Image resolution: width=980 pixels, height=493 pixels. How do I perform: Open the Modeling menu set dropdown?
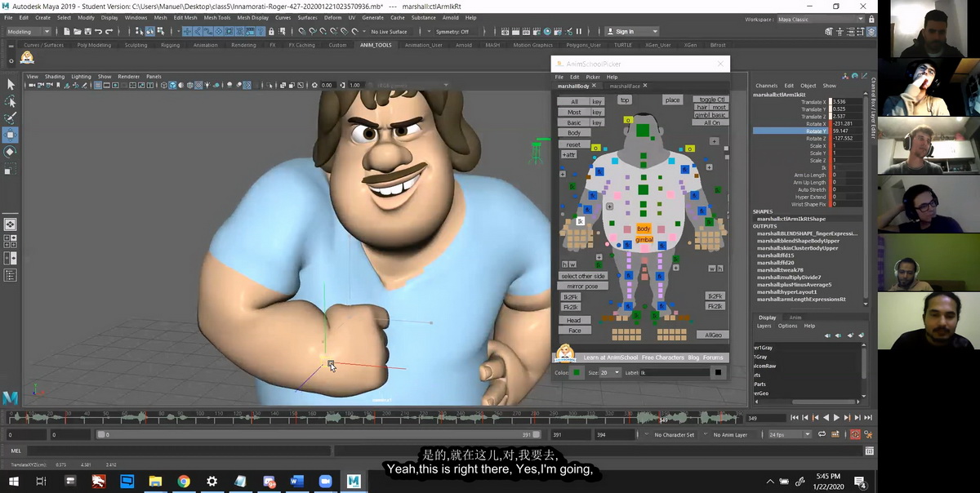click(30, 32)
